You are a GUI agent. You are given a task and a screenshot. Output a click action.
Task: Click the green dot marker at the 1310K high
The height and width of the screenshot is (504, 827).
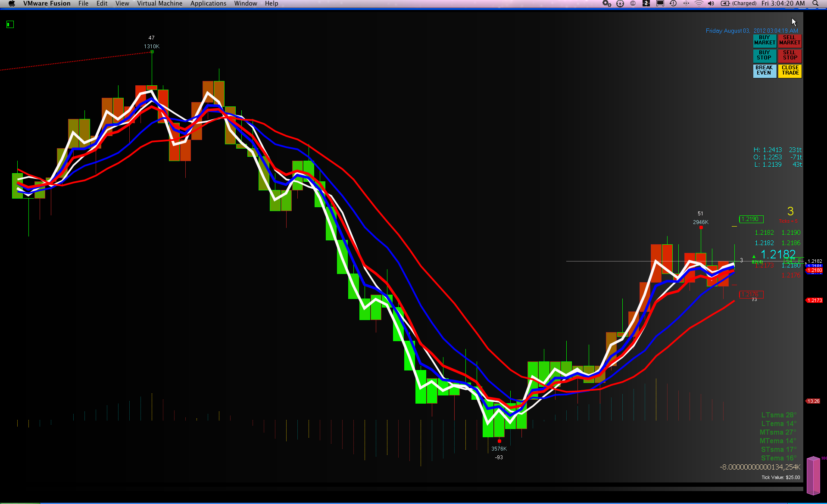(x=152, y=52)
